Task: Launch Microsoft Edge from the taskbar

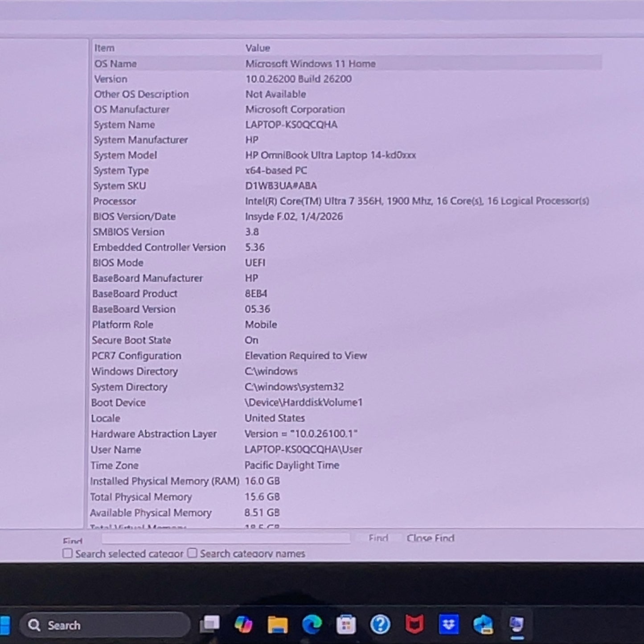Action: tap(312, 624)
